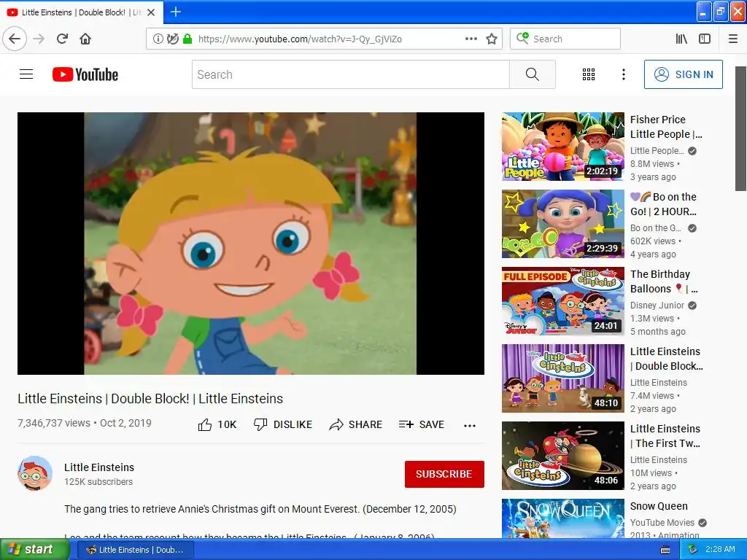Click the Fisher Price Little People title

pos(666,127)
